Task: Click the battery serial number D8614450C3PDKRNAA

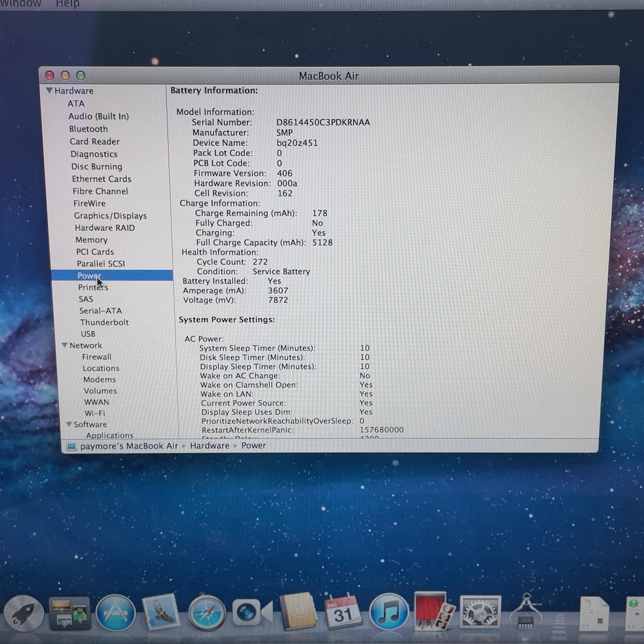Action: [323, 122]
